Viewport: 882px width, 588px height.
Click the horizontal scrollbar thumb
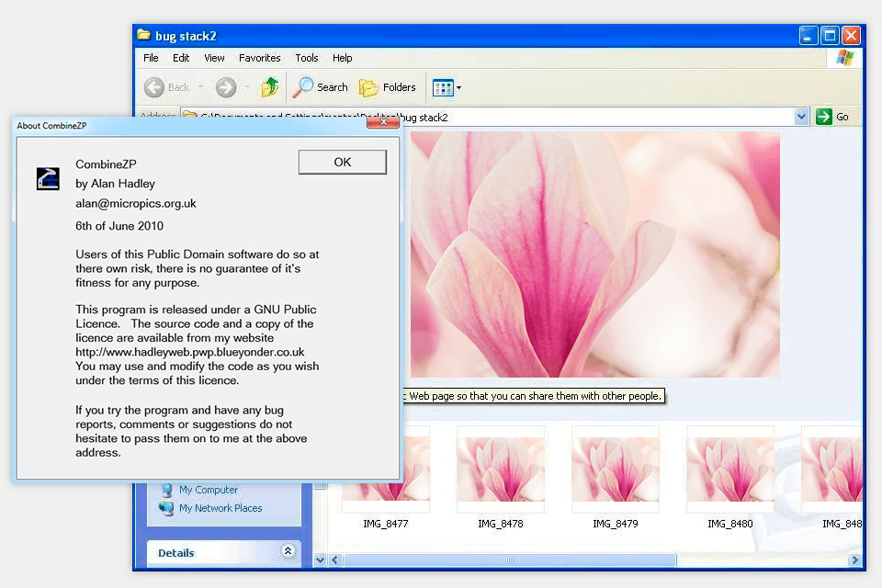510,560
